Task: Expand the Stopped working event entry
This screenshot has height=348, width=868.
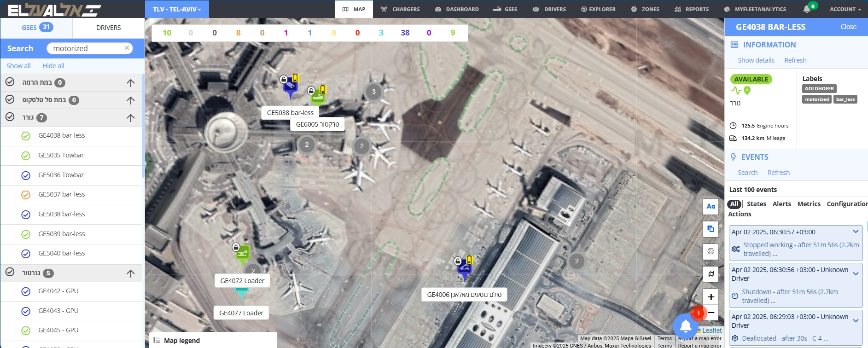Action: point(855,232)
